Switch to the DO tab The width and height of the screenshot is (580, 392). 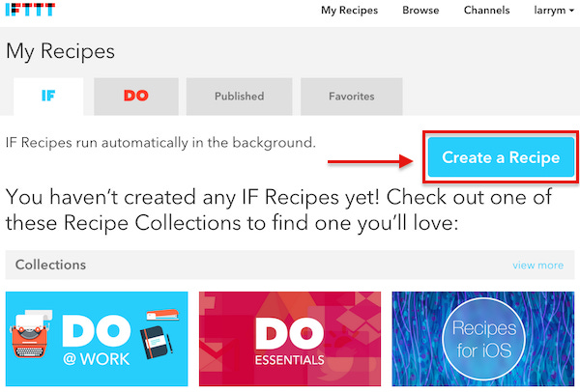[136, 97]
